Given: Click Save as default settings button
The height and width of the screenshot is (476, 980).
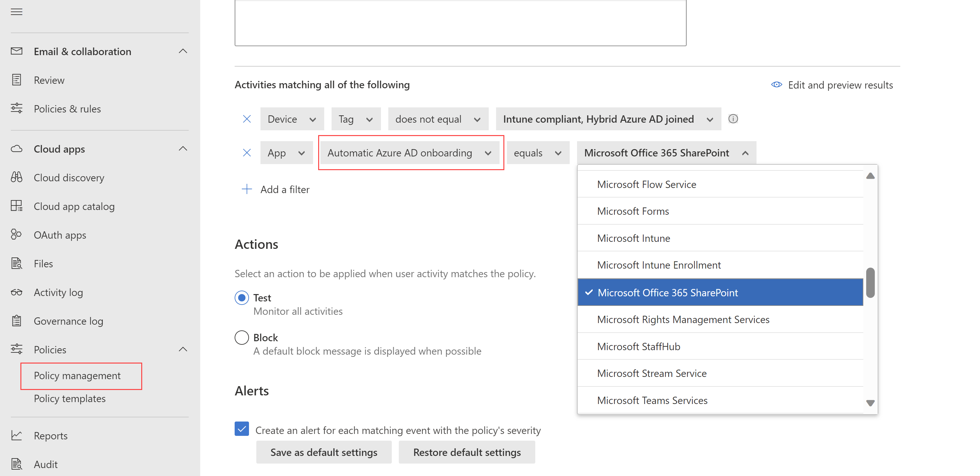Looking at the screenshot, I should point(324,452).
